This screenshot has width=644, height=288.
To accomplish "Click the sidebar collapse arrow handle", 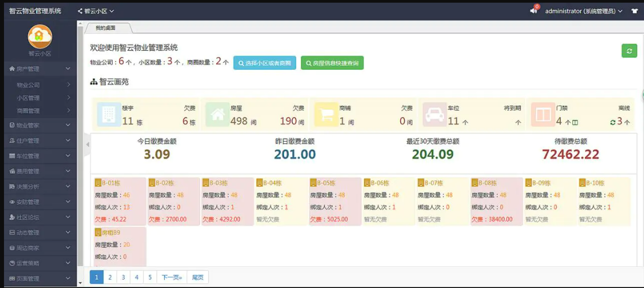I will [87, 144].
